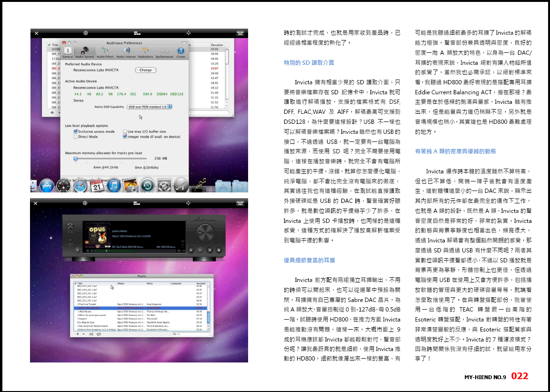Select the Audio System tab
Screen dimensions: 550x392
click(85, 52)
